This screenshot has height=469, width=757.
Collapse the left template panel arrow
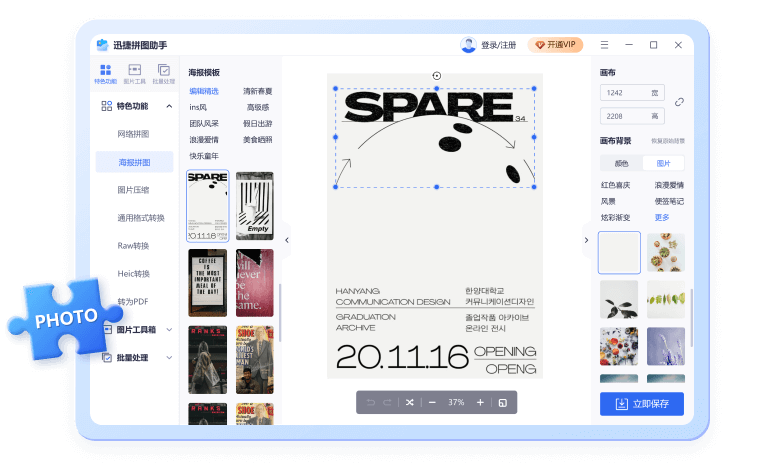[287, 240]
